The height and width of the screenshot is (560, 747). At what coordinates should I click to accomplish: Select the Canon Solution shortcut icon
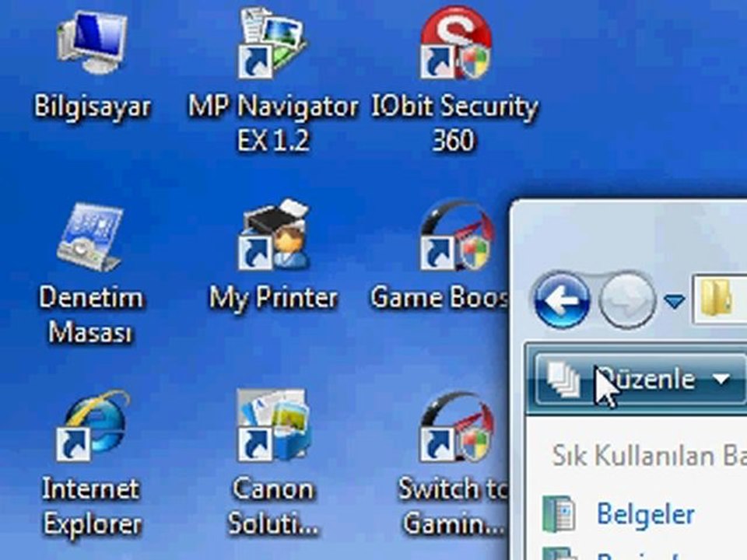point(274,425)
